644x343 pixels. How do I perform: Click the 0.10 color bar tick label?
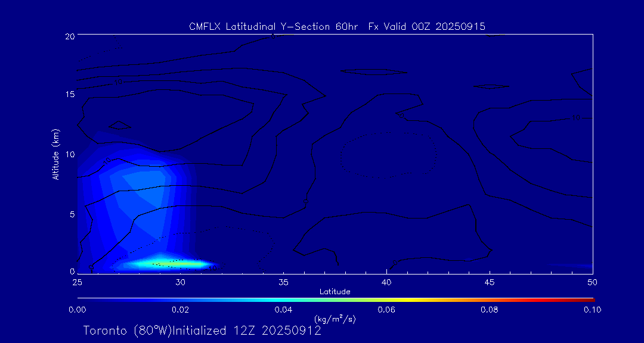[x=592, y=310]
